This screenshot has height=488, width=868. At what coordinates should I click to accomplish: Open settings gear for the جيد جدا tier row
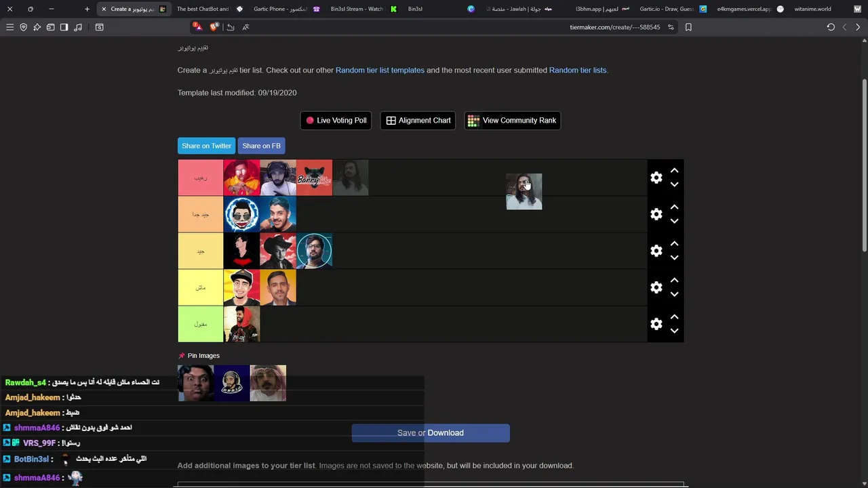656,214
